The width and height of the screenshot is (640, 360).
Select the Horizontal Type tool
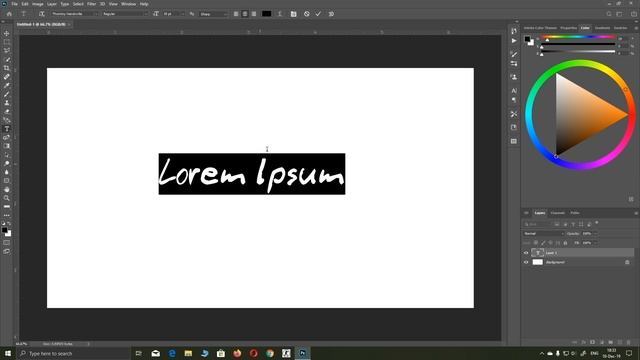click(7, 129)
